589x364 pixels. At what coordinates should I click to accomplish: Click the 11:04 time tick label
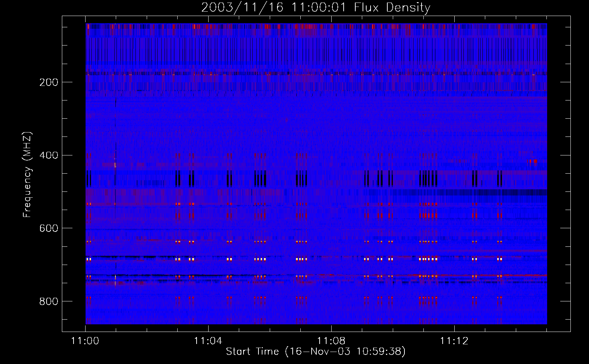click(208, 341)
